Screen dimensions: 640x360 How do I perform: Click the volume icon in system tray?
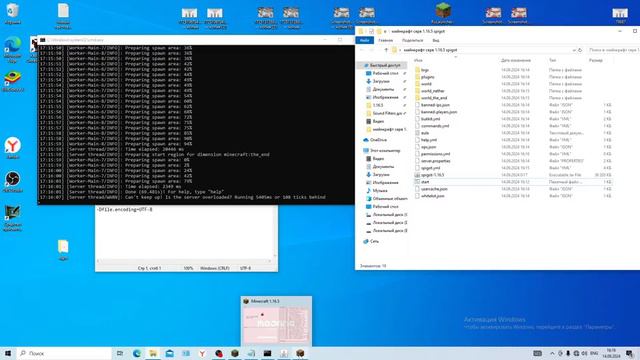click(x=584, y=353)
